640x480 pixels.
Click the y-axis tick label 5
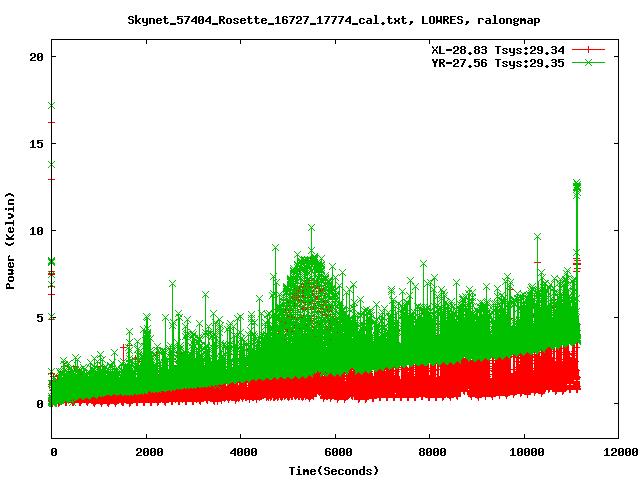[x=40, y=317]
